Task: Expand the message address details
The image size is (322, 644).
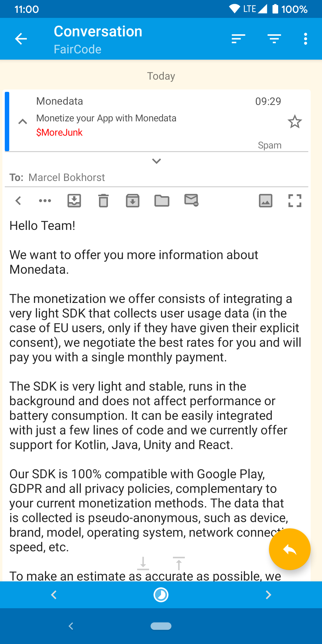Action: pyautogui.click(x=156, y=161)
